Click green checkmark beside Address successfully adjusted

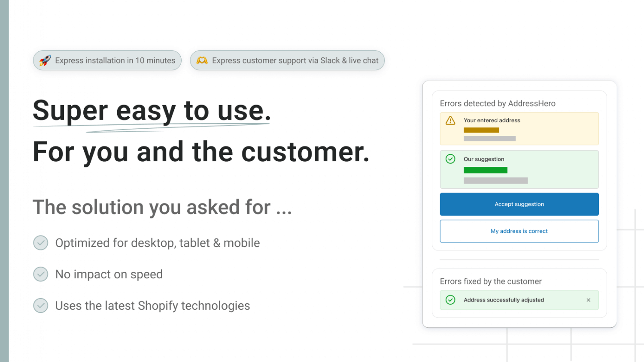(x=450, y=300)
